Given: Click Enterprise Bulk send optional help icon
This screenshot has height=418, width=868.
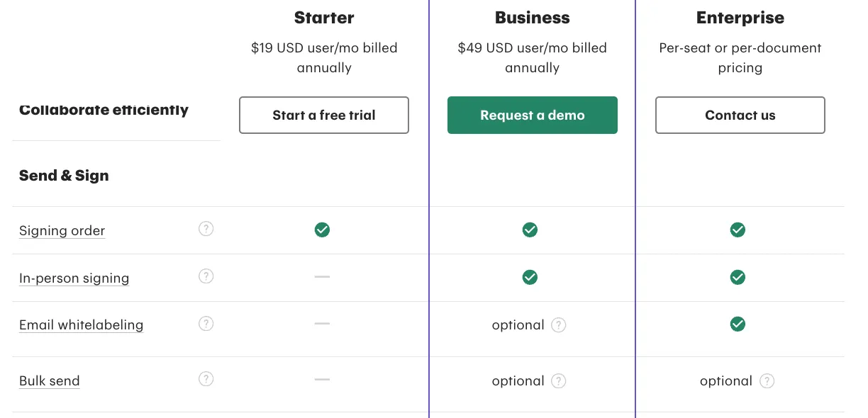Looking at the screenshot, I should pyautogui.click(x=767, y=381).
